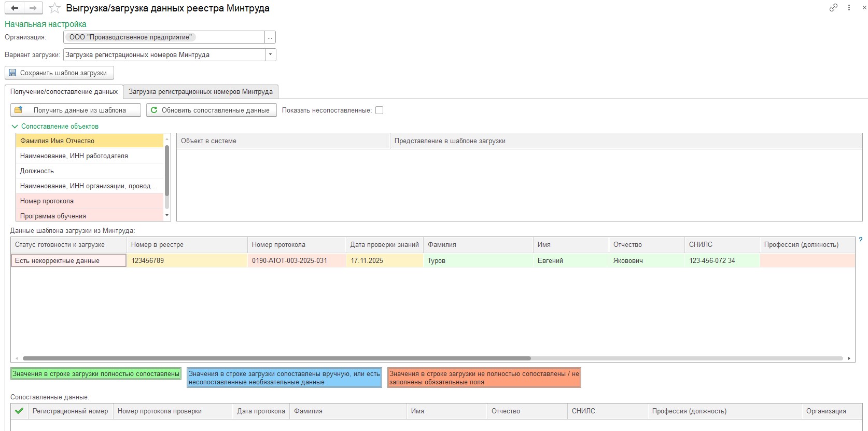Collapse 'Сопоставление объектов' section
The height and width of the screenshot is (431, 868).
pos(15,127)
